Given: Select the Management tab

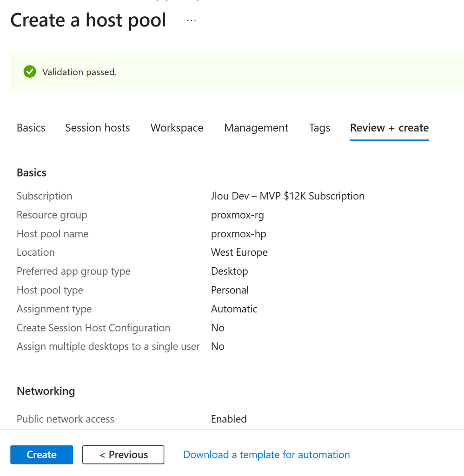Looking at the screenshot, I should (256, 128).
